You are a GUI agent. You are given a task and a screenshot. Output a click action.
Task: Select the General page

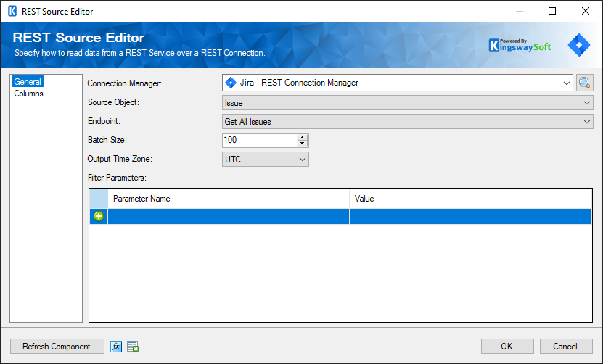[28, 81]
